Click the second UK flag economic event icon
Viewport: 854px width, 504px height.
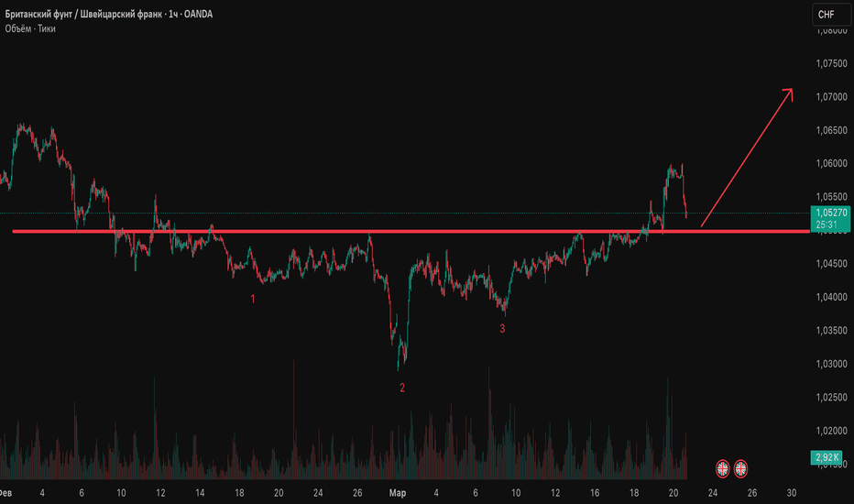[x=740, y=468]
